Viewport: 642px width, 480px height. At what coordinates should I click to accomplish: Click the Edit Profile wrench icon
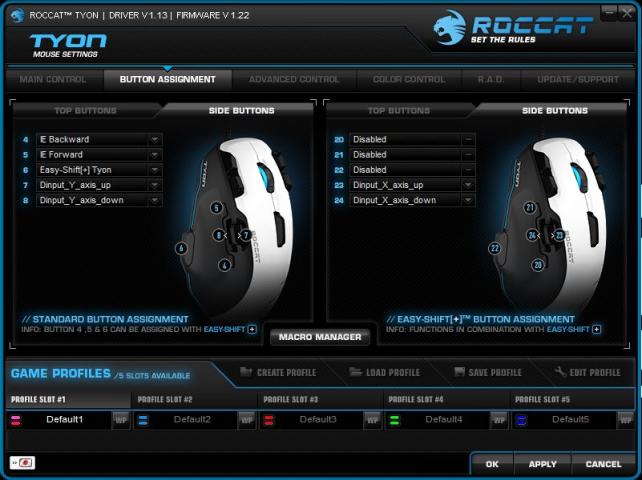click(x=560, y=371)
